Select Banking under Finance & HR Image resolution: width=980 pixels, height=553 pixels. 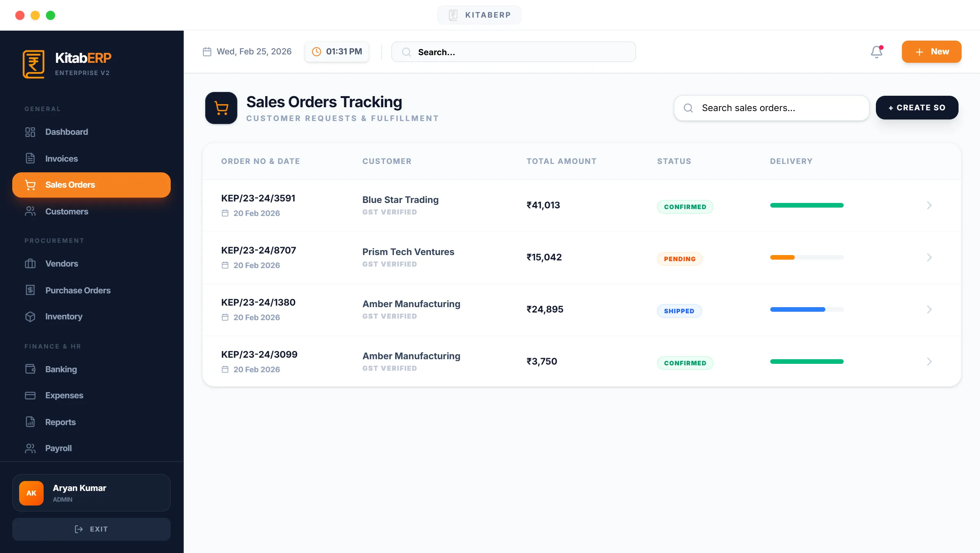(x=61, y=369)
